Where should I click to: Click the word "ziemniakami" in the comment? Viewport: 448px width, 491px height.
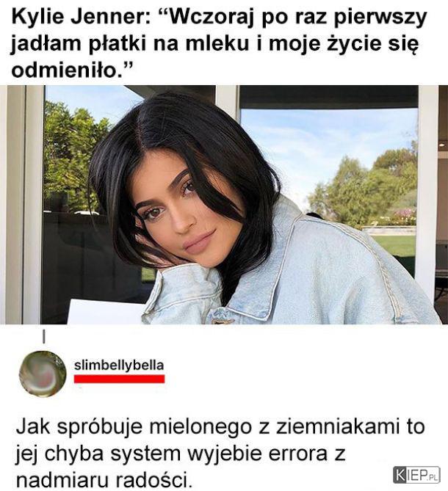point(338,426)
